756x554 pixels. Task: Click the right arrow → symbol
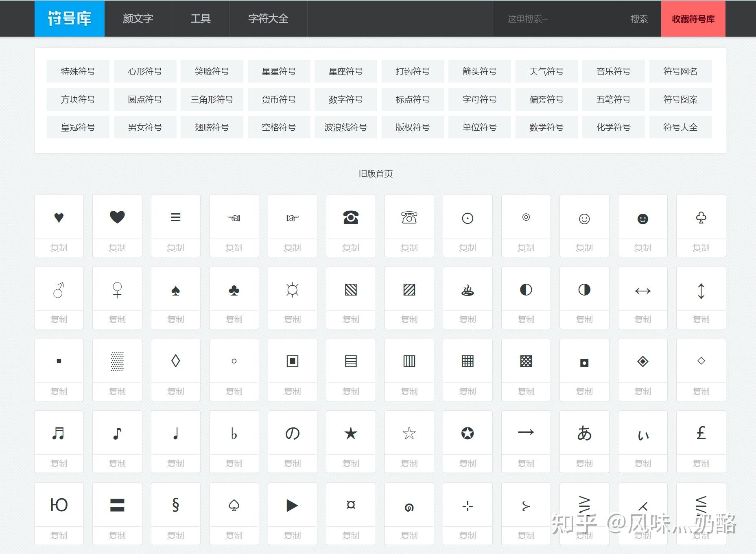(526, 432)
